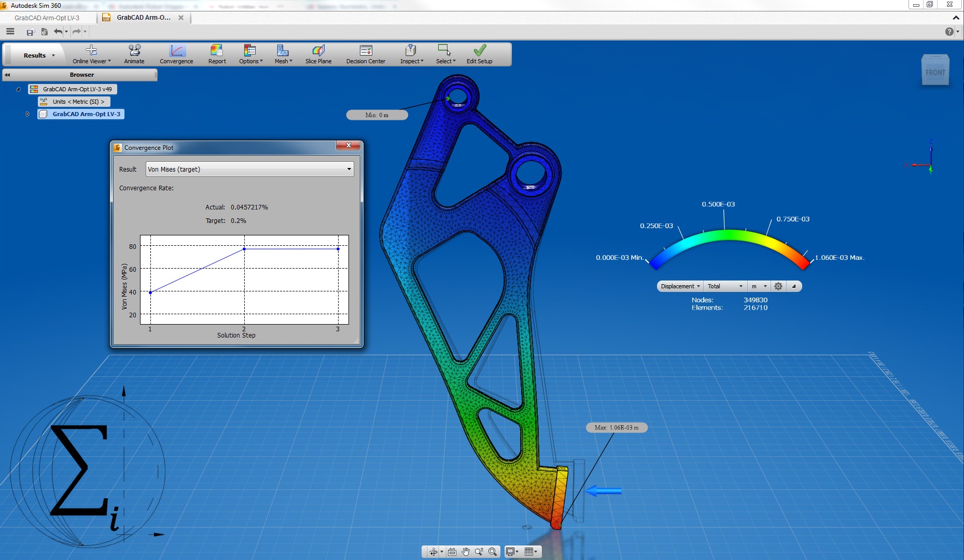Open the m units dropdown in legend
Image resolution: width=964 pixels, height=560 pixels.
click(759, 286)
